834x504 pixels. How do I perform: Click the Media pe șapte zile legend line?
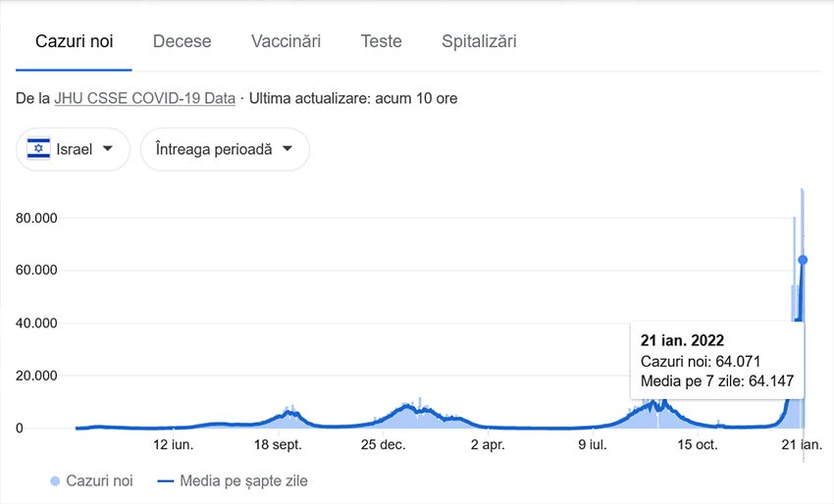pyautogui.click(x=166, y=481)
